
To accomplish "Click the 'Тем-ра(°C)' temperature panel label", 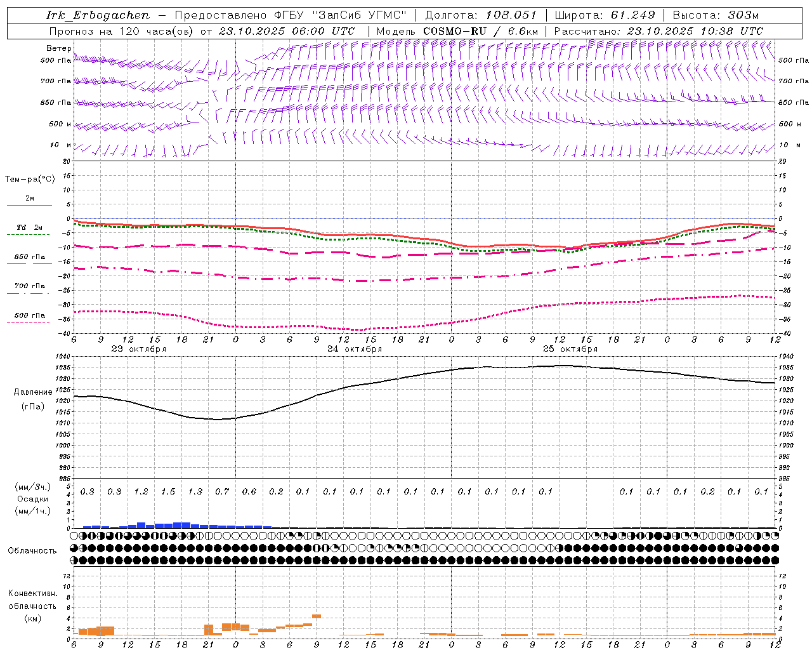I will tap(30, 180).
